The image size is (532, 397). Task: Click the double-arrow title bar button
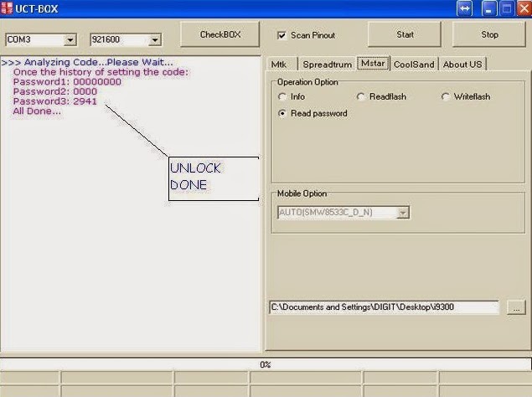click(x=464, y=9)
